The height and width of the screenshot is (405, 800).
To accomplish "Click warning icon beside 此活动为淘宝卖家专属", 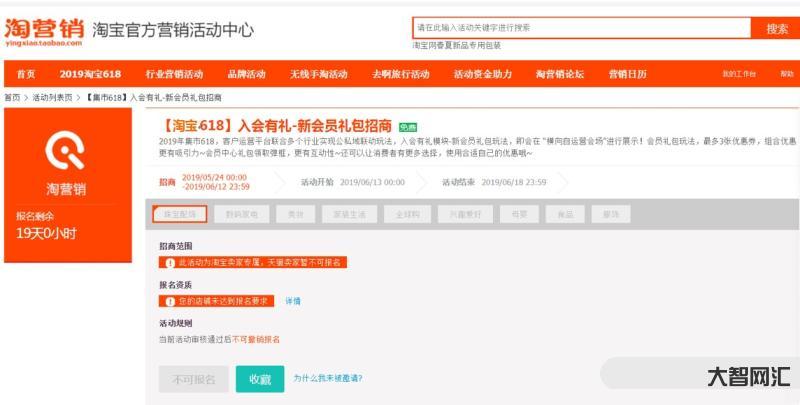I will [x=170, y=262].
